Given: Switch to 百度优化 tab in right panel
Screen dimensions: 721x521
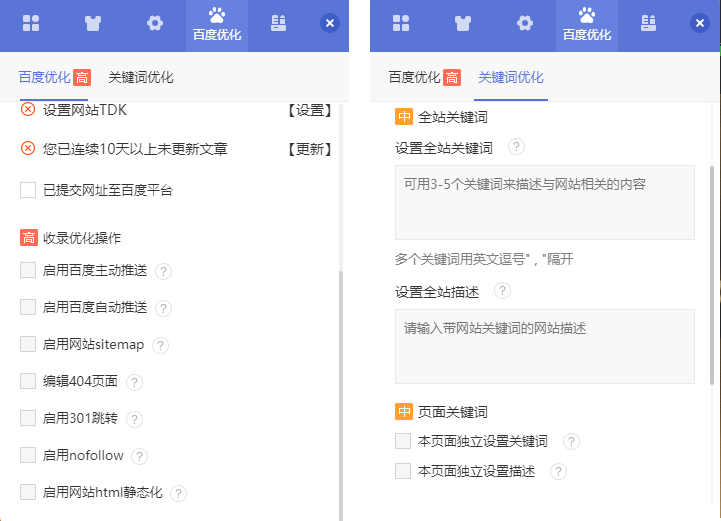Looking at the screenshot, I should click(414, 77).
